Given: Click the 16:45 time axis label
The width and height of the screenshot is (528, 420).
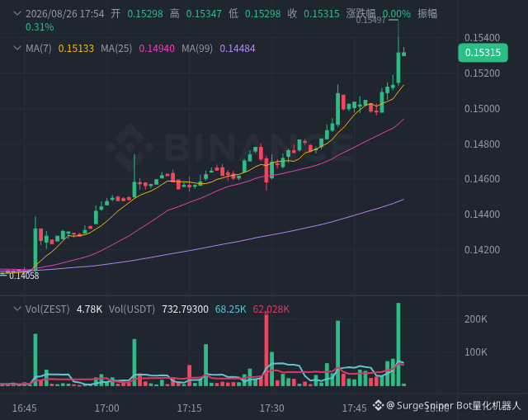Looking at the screenshot, I should [x=24, y=408].
